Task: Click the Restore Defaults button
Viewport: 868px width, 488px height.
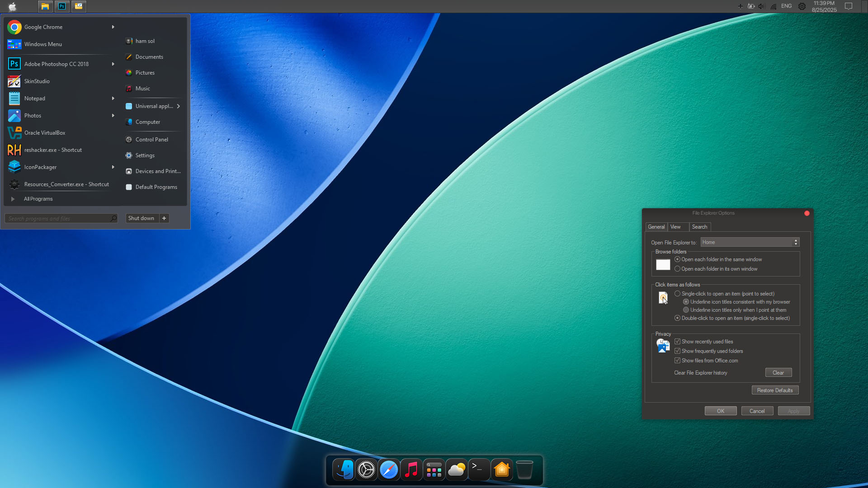Action: 774,390
